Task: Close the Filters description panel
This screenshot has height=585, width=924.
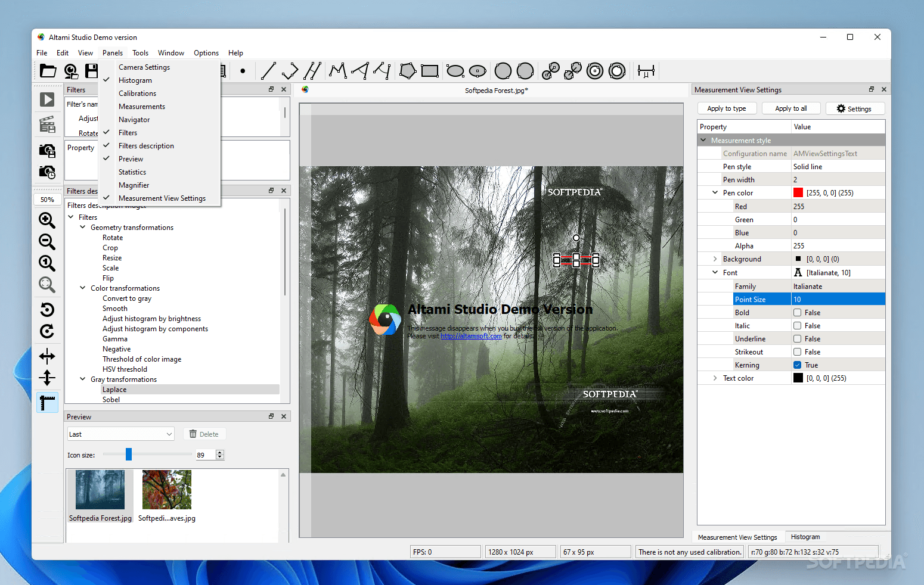Action: coord(284,191)
